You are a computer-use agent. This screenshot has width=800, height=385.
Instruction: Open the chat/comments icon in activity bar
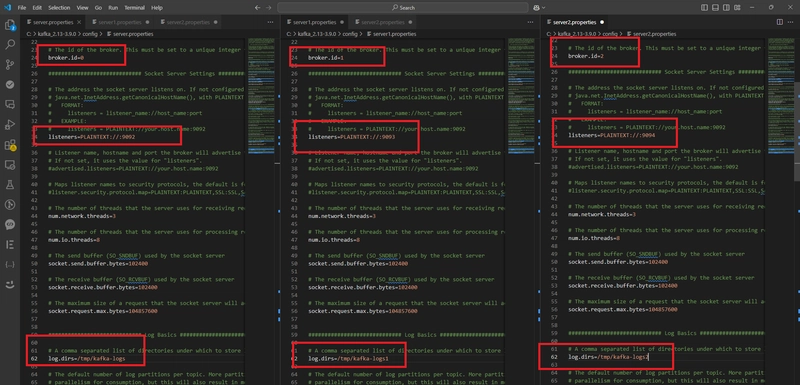tap(10, 104)
